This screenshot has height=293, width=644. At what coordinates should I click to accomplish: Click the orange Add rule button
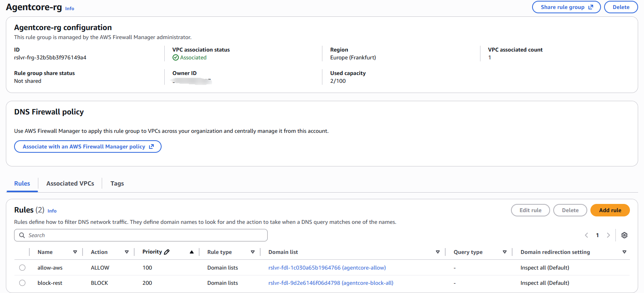click(610, 210)
